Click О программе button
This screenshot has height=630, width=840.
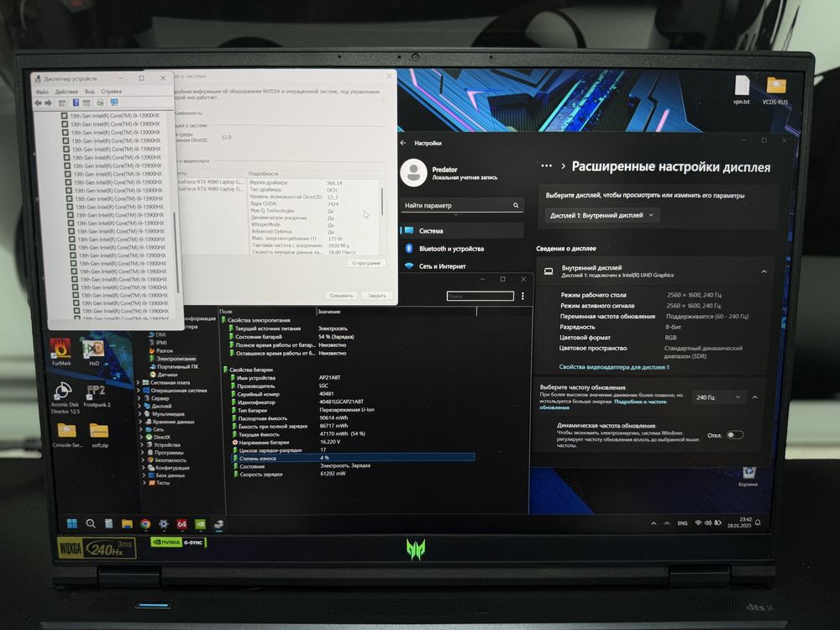coord(366,263)
